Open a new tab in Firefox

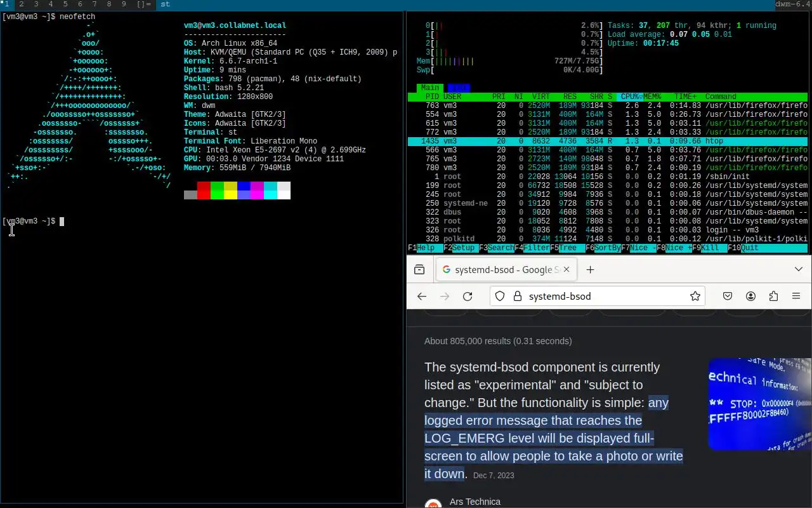[x=590, y=270]
